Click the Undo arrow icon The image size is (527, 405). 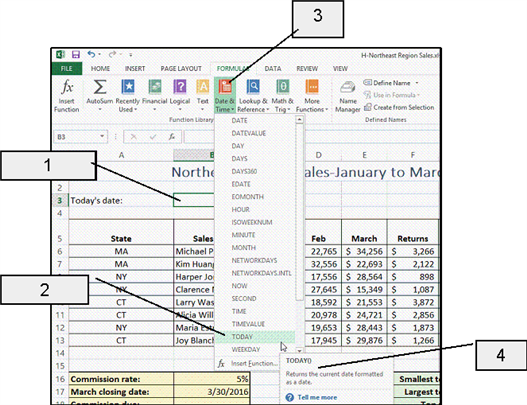[x=91, y=54]
